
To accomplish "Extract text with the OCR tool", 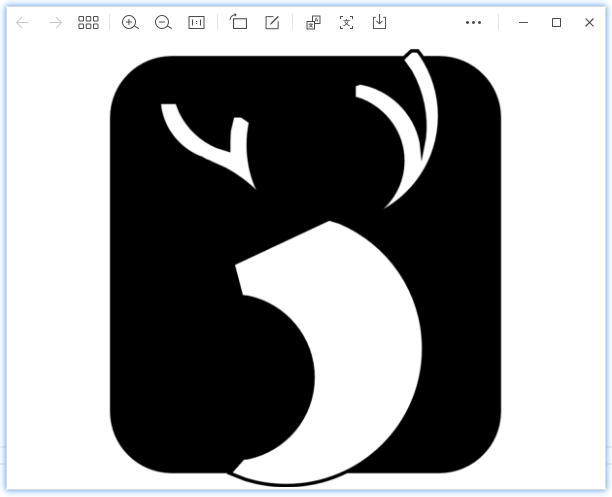I will pos(347,23).
